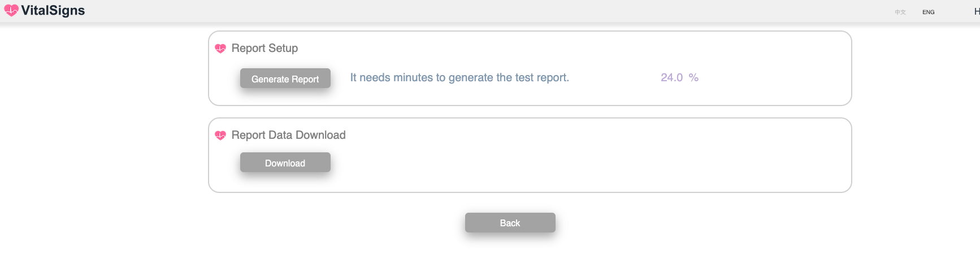
Task: Click the 'It needs minutes to generate' message
Action: (459, 78)
